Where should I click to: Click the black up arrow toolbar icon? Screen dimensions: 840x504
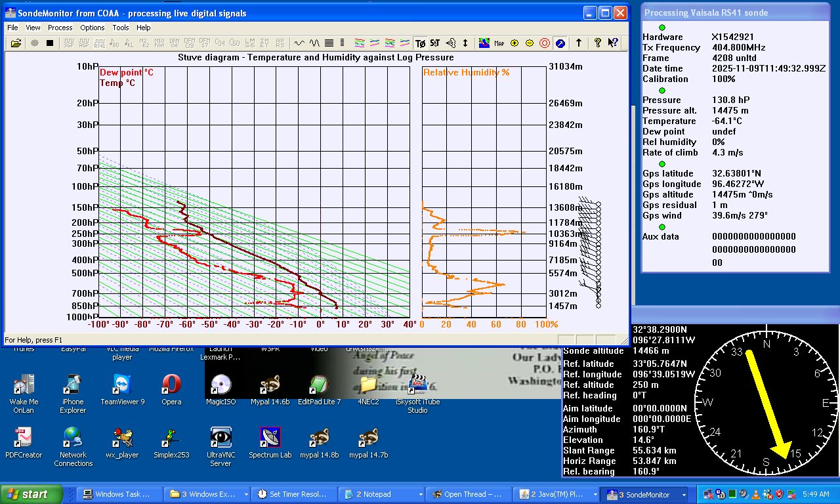579,43
